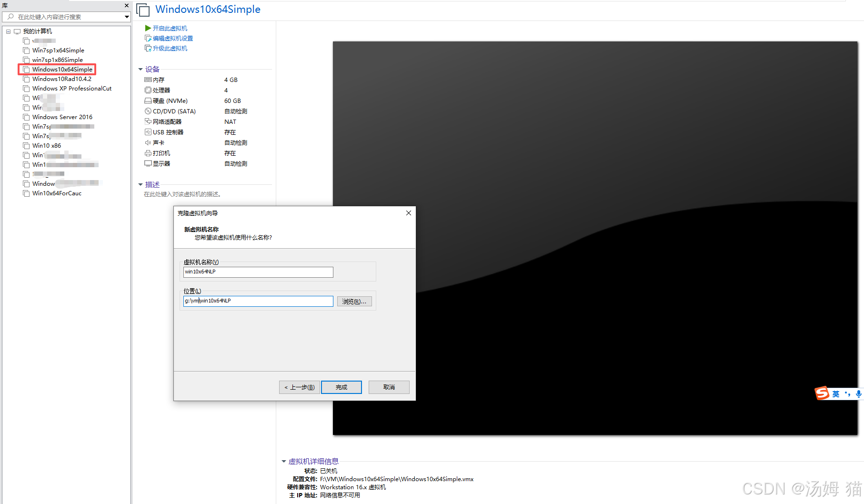Select Windows10Rad10.4.2 in the library tree

point(62,79)
